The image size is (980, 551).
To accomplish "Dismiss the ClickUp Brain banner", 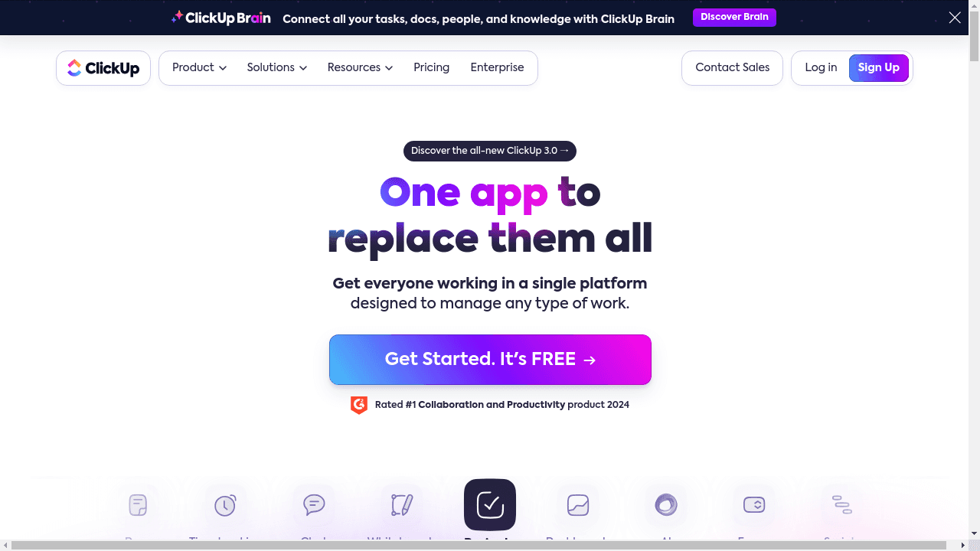I will tap(955, 18).
